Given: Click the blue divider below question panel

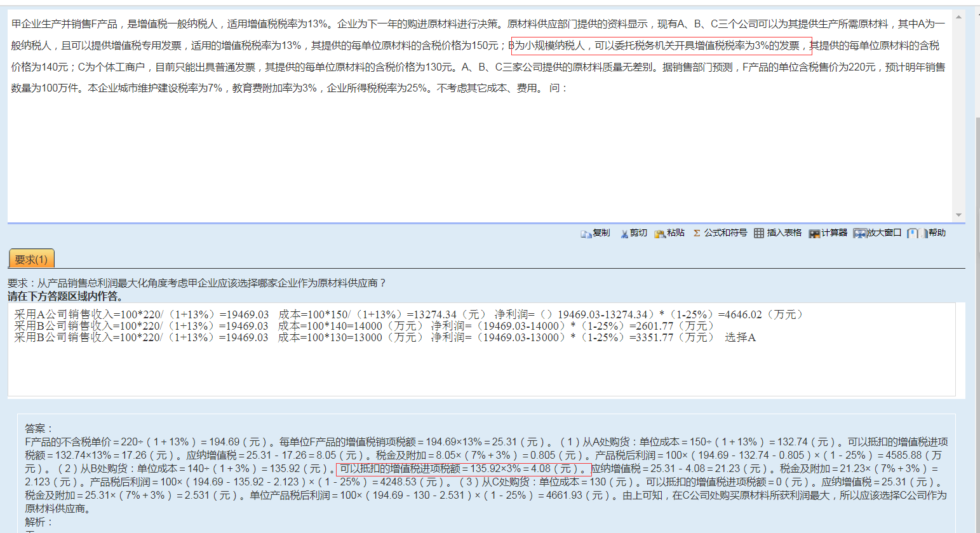Looking at the screenshot, I should (x=483, y=223).
